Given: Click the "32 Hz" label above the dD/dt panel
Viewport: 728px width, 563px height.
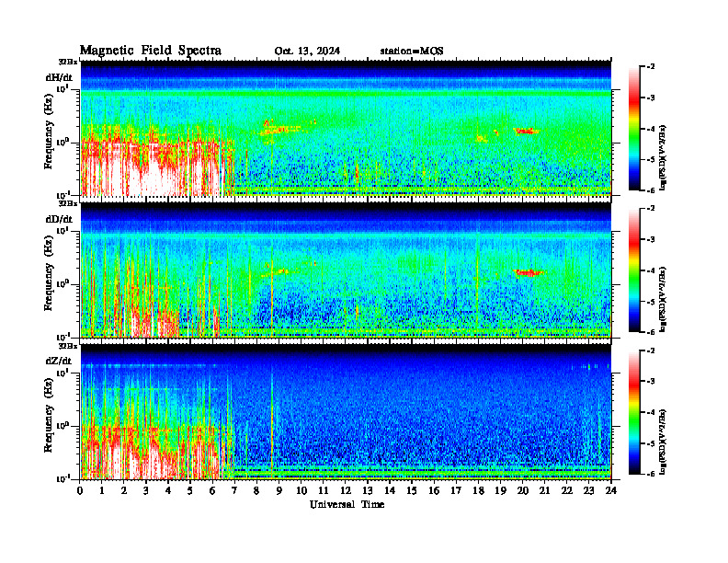Looking at the screenshot, I should pos(68,203).
